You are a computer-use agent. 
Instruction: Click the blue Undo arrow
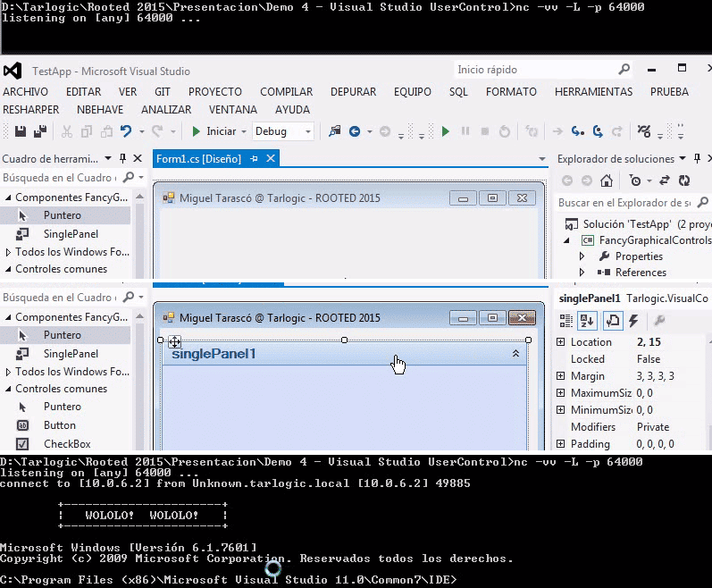click(x=126, y=131)
